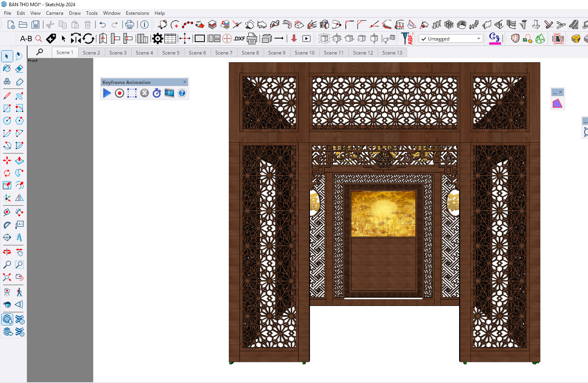Click the golden painting in the model

click(383, 214)
